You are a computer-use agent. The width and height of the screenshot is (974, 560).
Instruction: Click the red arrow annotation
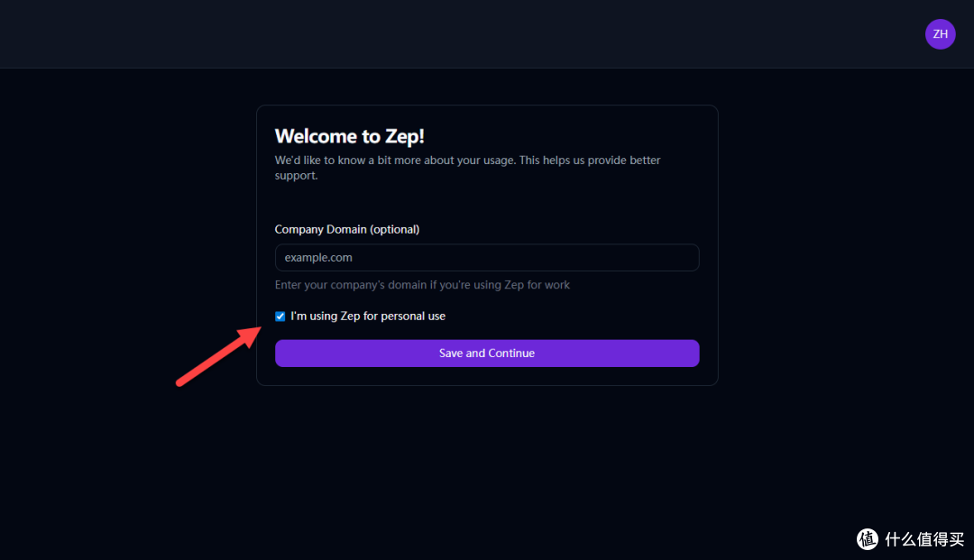[x=218, y=355]
